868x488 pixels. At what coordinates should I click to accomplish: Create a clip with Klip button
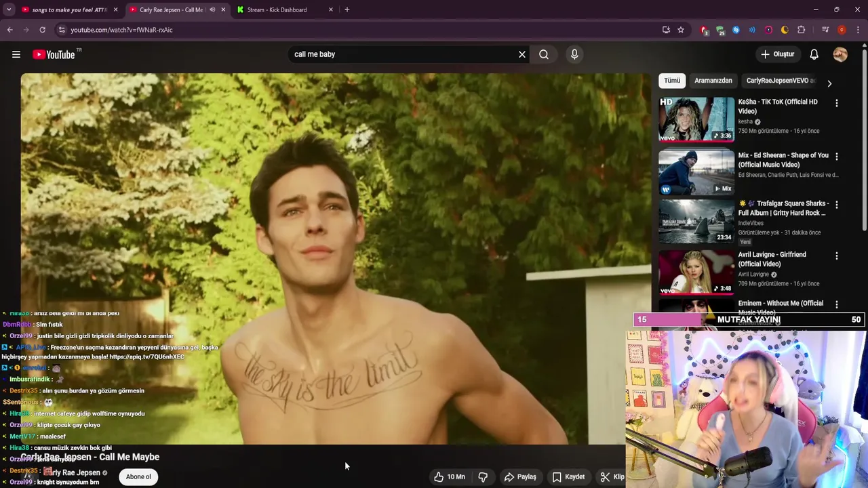pos(612,477)
